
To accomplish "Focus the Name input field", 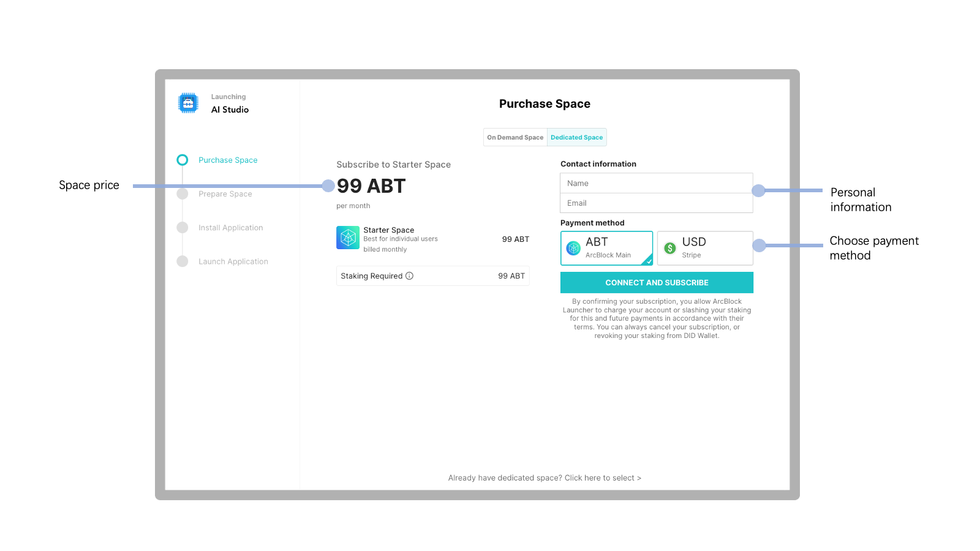I will 656,184.
